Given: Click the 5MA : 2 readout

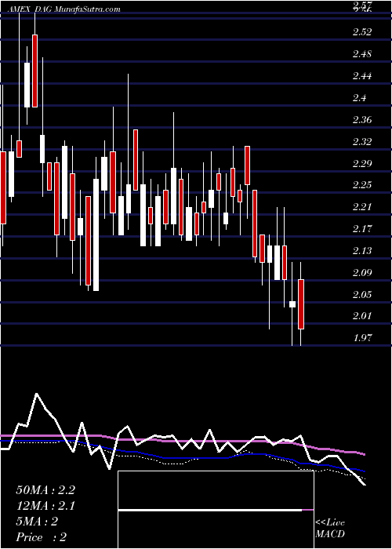Looking at the screenshot, I should click(37, 522).
